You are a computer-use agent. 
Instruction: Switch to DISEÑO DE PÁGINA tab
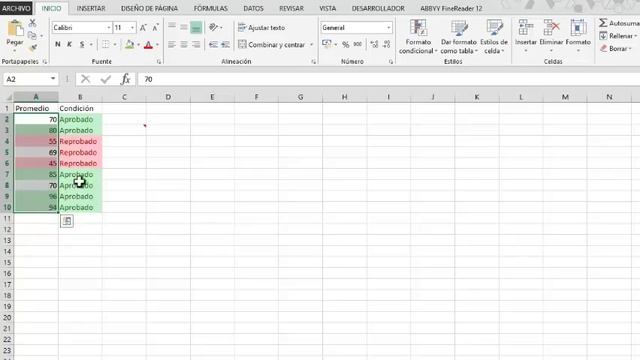pos(149,8)
